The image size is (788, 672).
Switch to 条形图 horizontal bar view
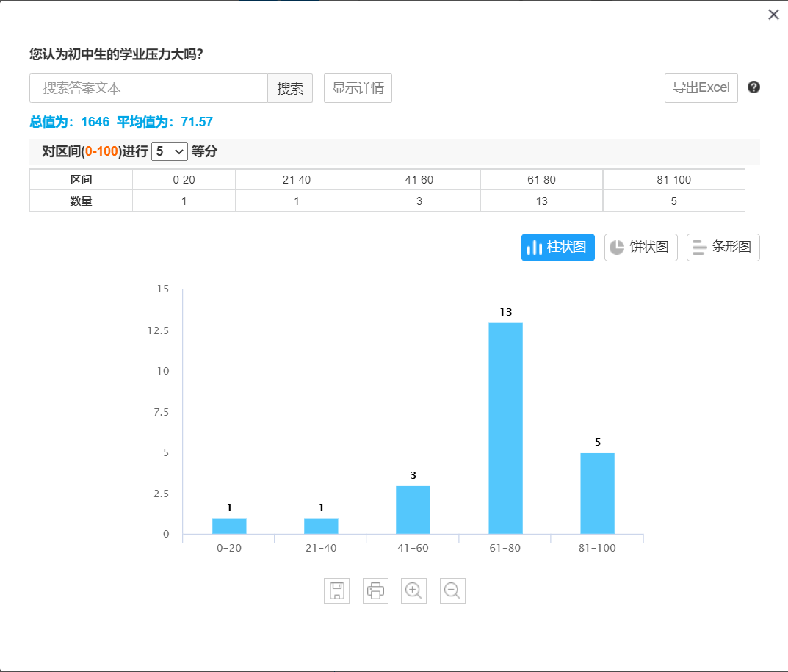tap(723, 248)
